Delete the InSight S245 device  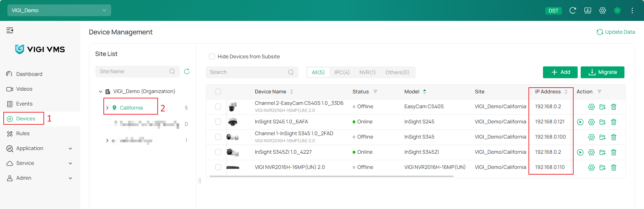point(614,122)
